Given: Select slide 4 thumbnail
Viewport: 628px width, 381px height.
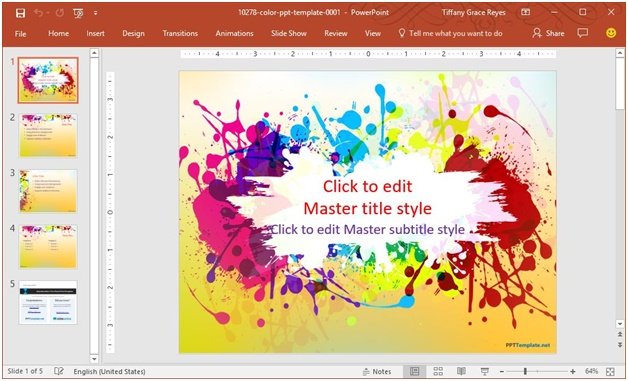Looking at the screenshot, I should [x=48, y=246].
